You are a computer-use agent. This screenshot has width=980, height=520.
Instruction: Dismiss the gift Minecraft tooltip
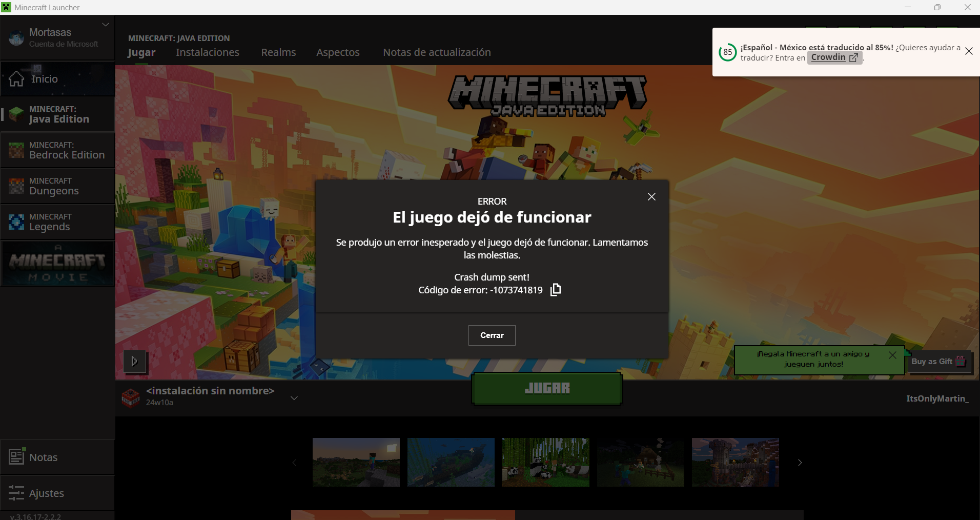point(892,355)
